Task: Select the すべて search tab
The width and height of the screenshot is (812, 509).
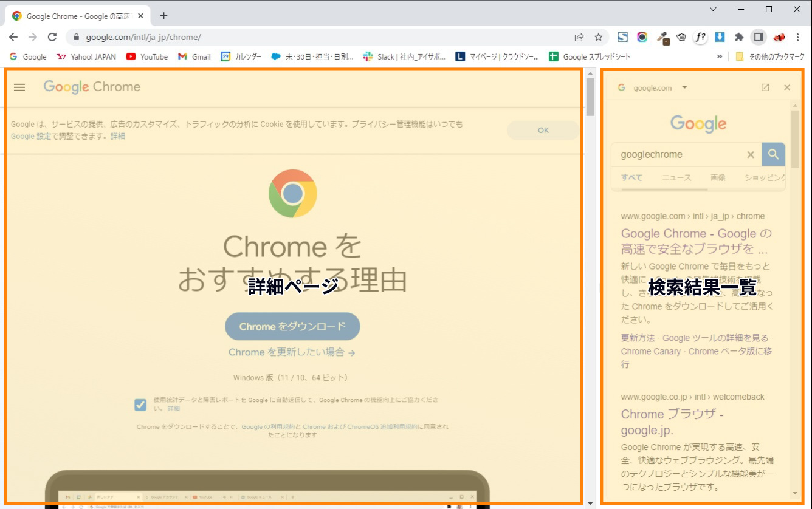Action: (631, 177)
